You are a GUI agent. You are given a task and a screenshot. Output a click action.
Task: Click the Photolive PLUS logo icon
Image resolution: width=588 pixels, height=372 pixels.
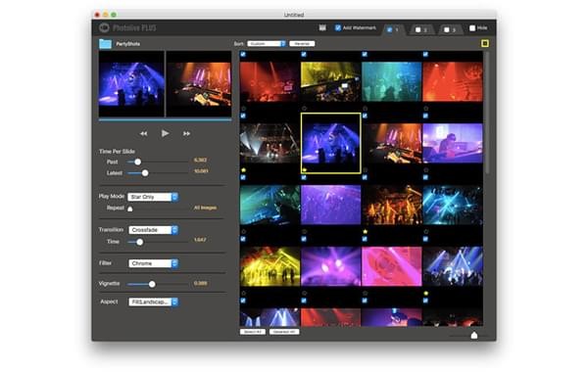pyautogui.click(x=104, y=27)
